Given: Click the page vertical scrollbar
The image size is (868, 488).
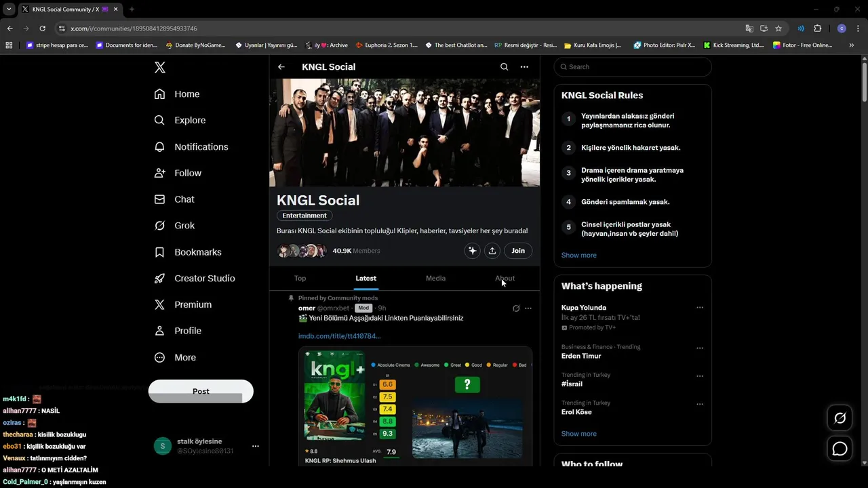Looking at the screenshot, I should tap(864, 81).
